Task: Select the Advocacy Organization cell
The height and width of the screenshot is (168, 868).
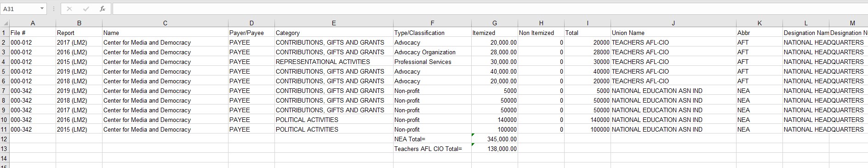Action: pyautogui.click(x=432, y=52)
